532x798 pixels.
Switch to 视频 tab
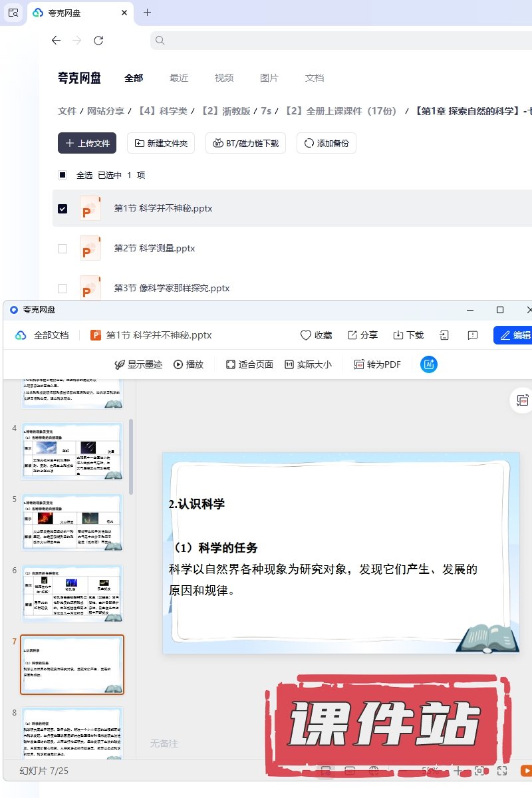pyautogui.click(x=224, y=78)
